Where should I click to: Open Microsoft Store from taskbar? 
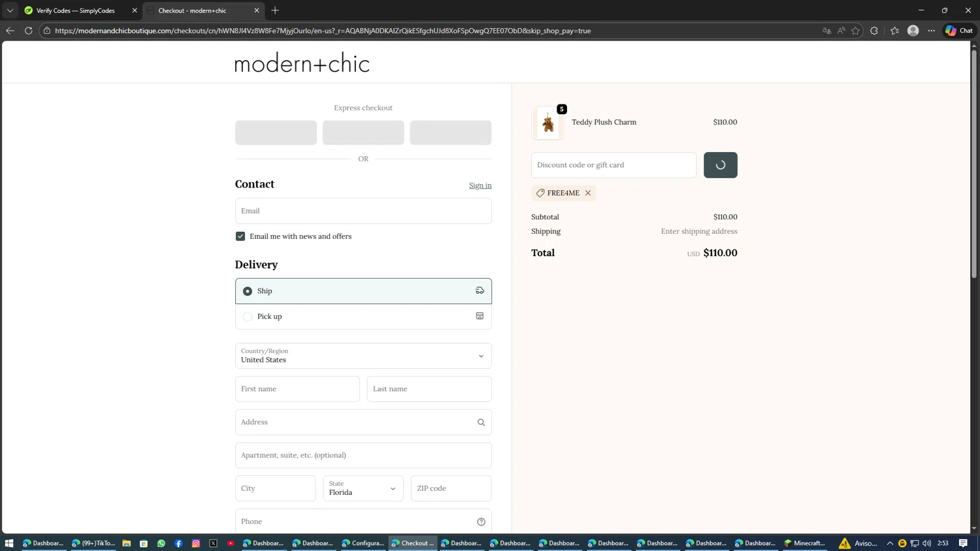(x=144, y=543)
